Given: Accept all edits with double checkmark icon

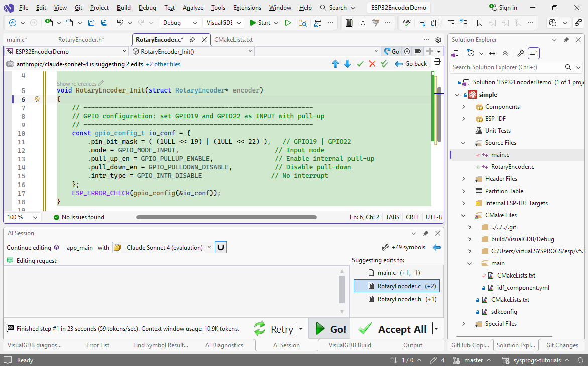Looking at the screenshot, I should click(384, 64).
